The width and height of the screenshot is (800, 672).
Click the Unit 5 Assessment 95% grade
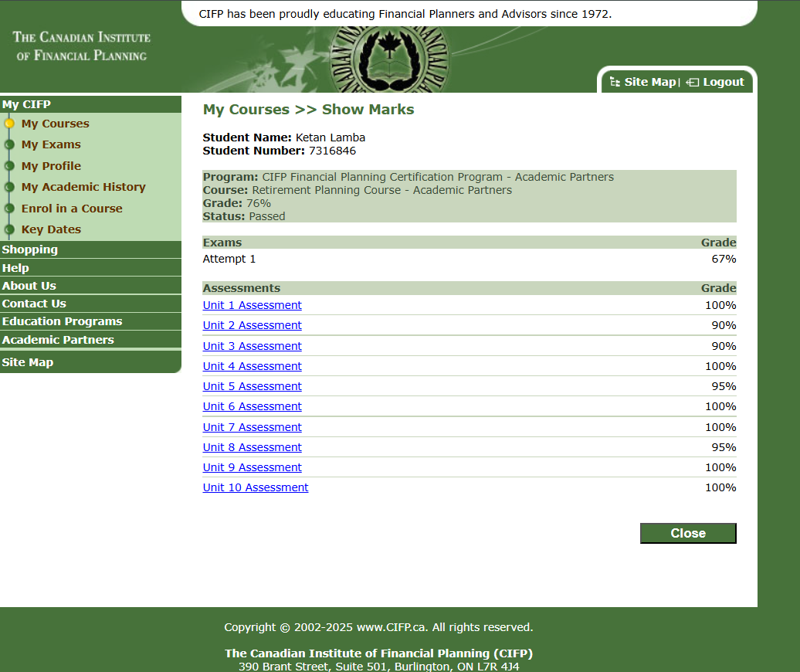pos(724,386)
